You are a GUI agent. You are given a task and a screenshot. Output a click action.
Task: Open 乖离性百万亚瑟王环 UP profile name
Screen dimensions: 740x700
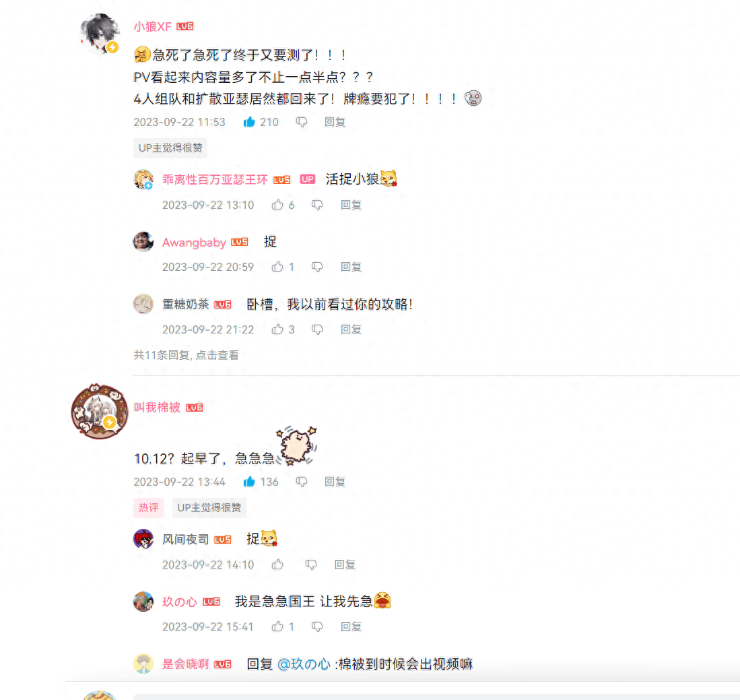click(x=215, y=179)
